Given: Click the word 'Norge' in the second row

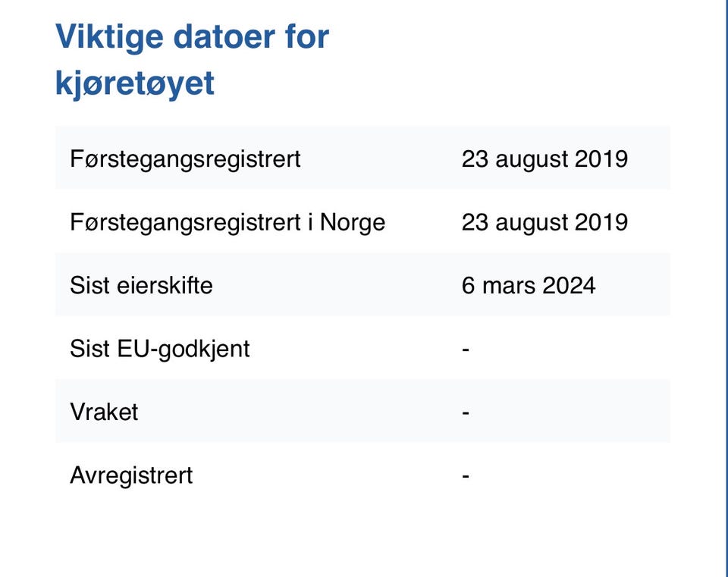Looking at the screenshot, I should click(x=353, y=222).
